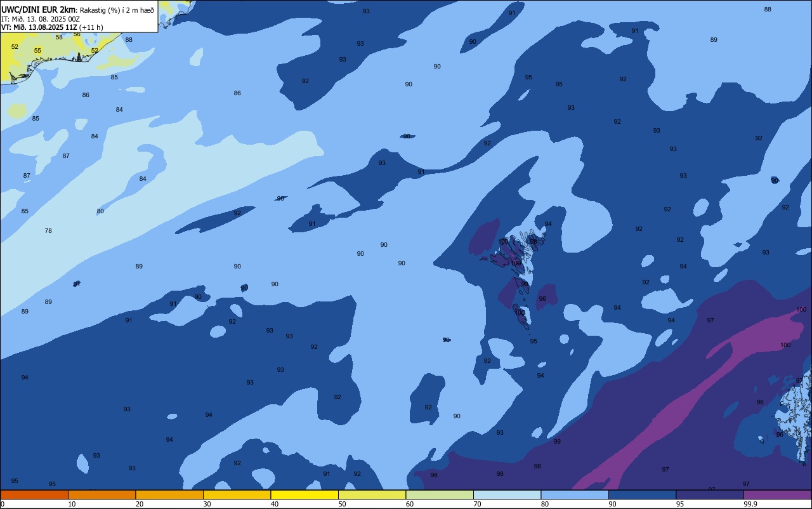
Task: Click the "Rakastig (%) í 2 m hæð" label
Action: coord(117,10)
